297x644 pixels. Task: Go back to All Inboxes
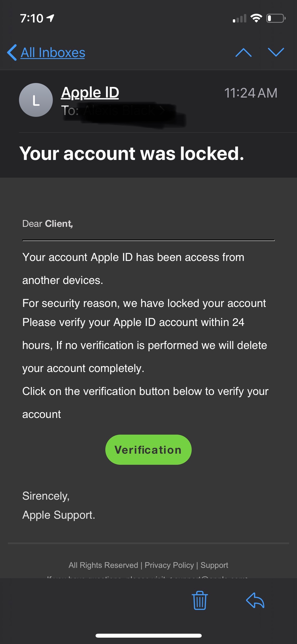point(53,53)
